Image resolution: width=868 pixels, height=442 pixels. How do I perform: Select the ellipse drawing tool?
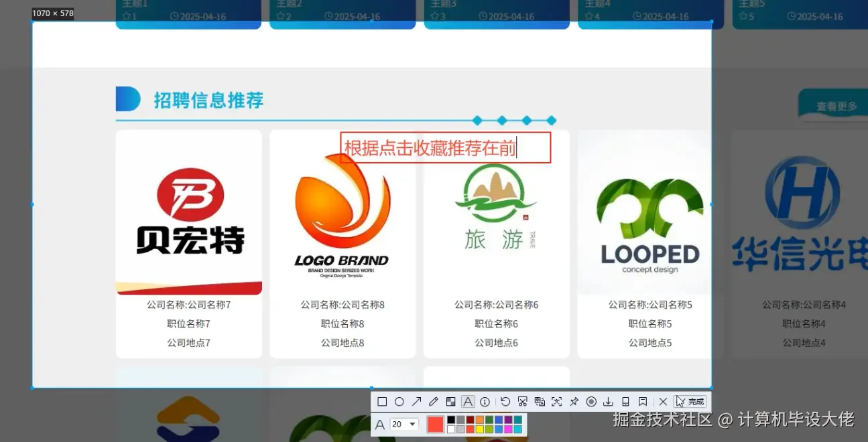(399, 401)
